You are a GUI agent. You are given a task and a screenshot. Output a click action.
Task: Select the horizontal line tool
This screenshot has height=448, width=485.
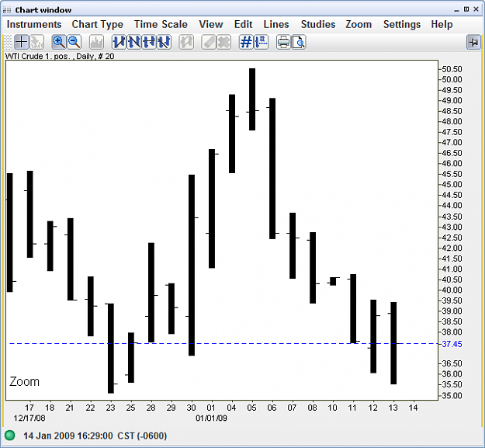[x=149, y=42]
